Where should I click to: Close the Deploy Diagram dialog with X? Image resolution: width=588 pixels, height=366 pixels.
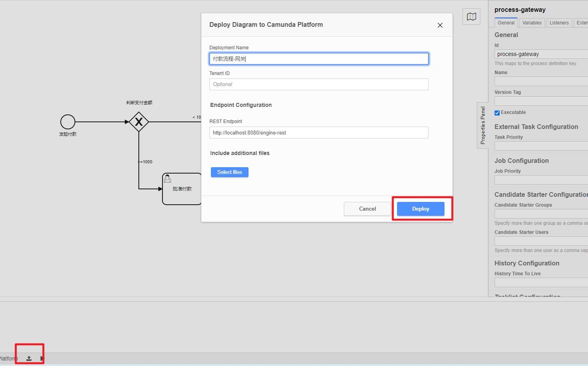[x=440, y=25]
